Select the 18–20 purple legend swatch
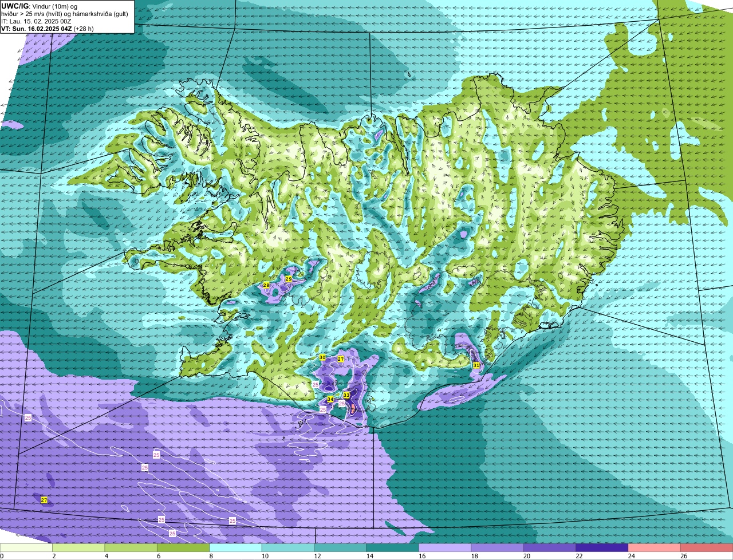 [x=497, y=548]
